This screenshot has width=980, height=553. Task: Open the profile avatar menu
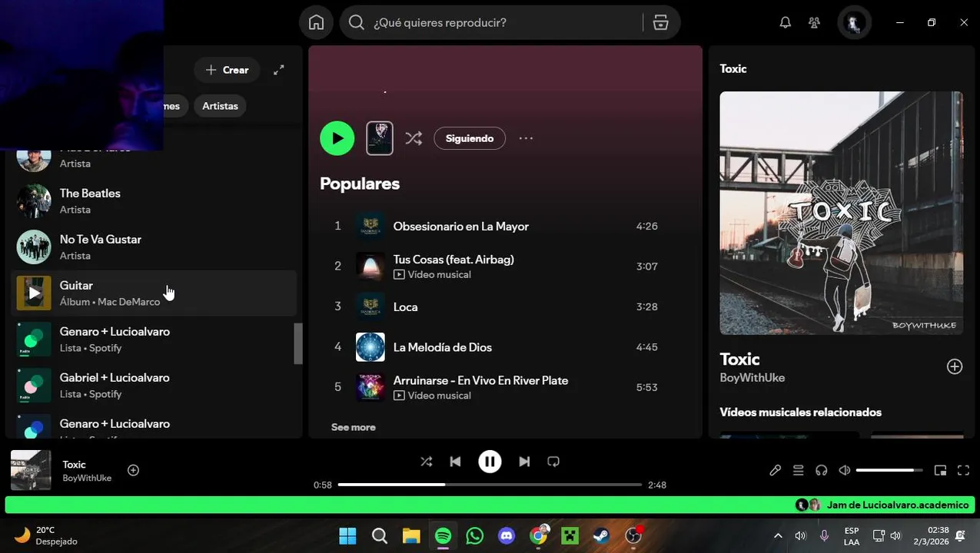pos(853,23)
